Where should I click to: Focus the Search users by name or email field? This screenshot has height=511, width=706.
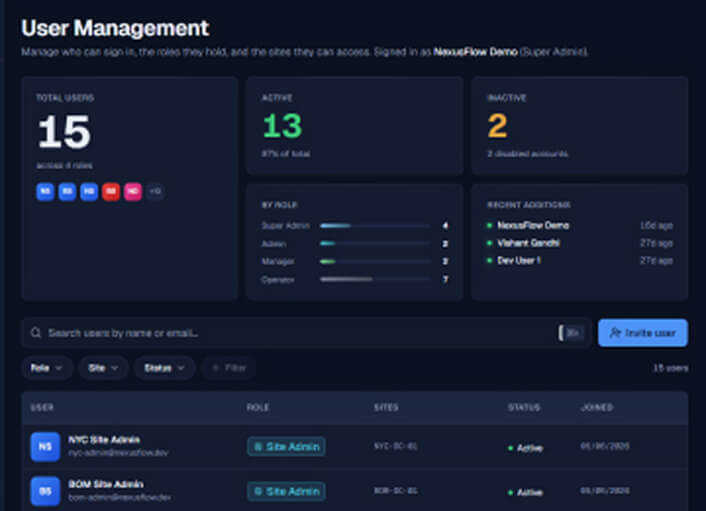tap(306, 333)
